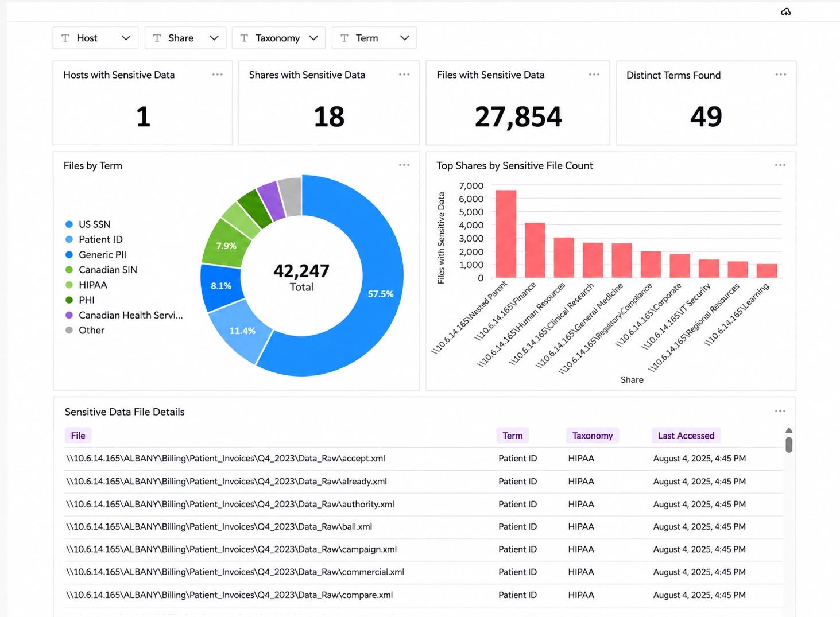Open more options for Top Shares chart
The image size is (840, 617).
pyautogui.click(x=780, y=165)
